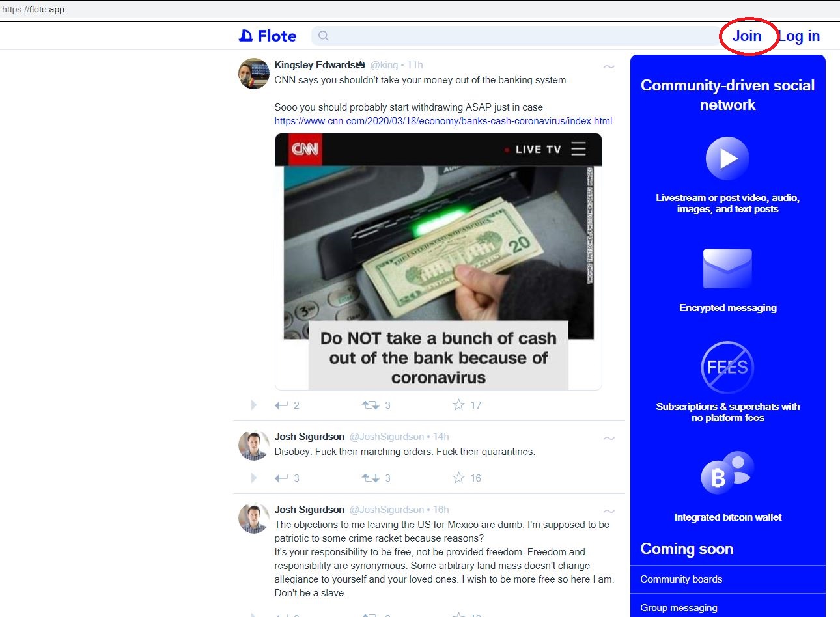Open star count 17 on Kingsley's post
This screenshot has height=617, width=840.
coord(476,405)
